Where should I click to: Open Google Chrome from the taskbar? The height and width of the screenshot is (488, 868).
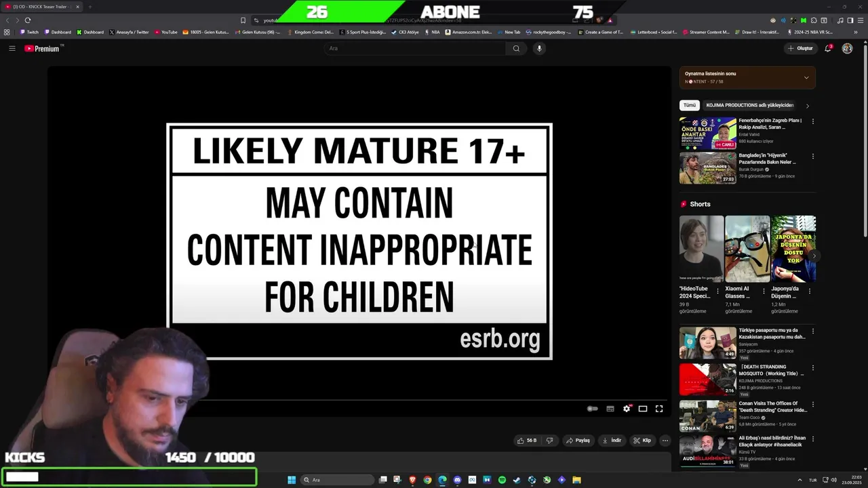click(427, 480)
